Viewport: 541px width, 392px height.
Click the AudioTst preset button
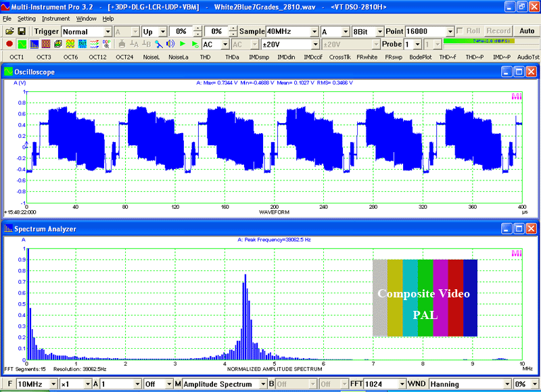(528, 57)
